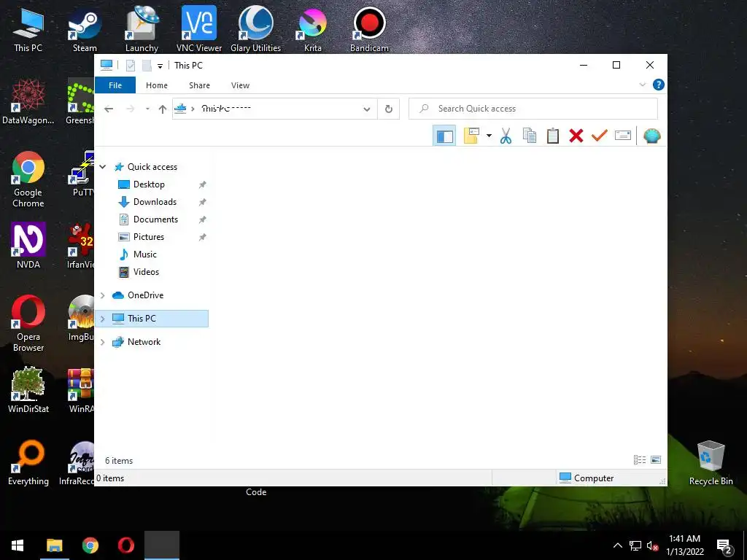Toggle the navigation pane toolbar button
Viewport: 747px width, 560px height.
[x=444, y=136]
